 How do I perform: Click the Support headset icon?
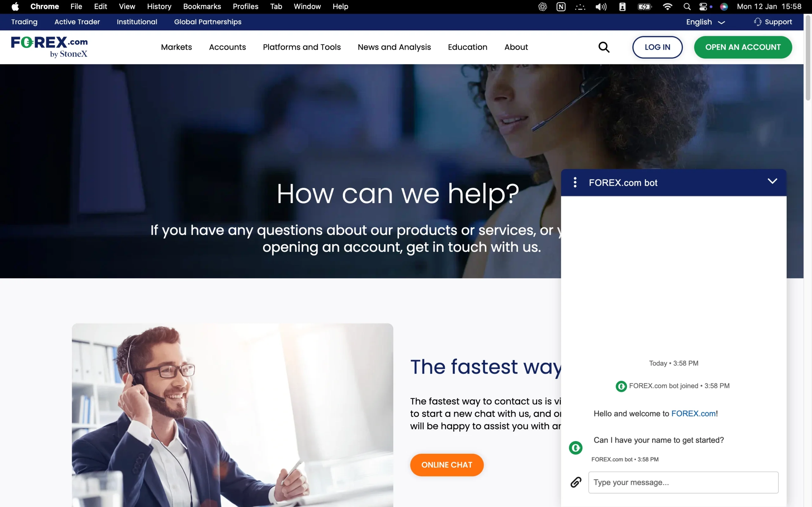(x=757, y=22)
